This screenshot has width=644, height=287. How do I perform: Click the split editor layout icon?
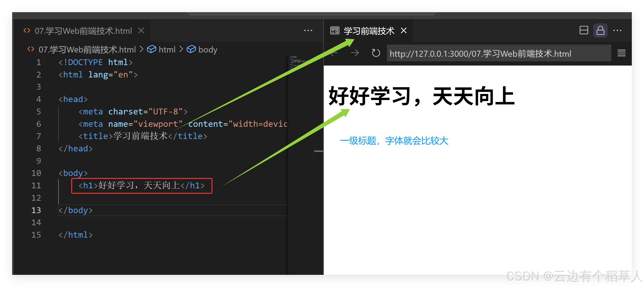point(584,30)
